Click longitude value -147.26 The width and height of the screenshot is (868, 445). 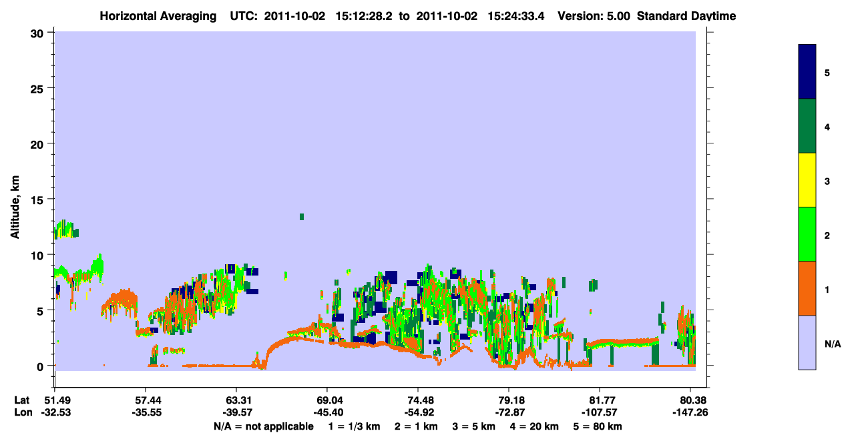(690, 412)
